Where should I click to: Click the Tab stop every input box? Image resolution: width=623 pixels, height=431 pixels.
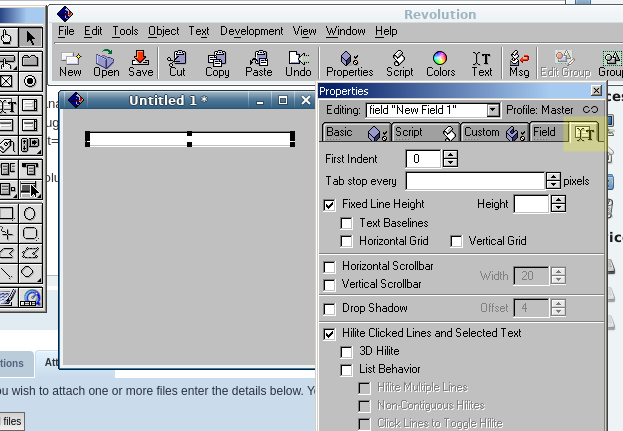(x=475, y=181)
